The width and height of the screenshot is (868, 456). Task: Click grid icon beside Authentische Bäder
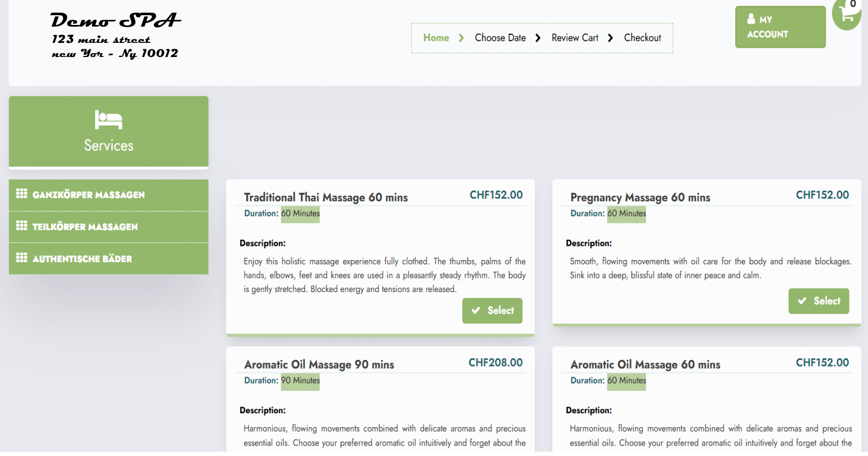pos(22,258)
